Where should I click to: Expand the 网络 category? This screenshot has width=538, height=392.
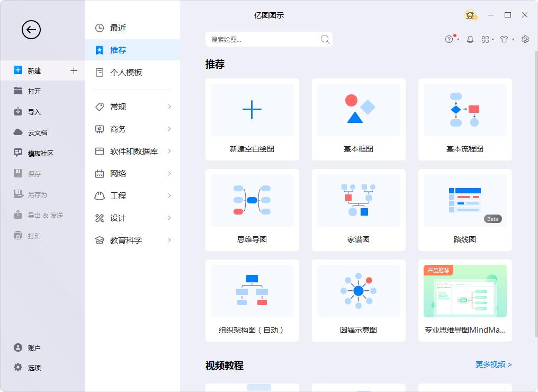[x=132, y=173]
